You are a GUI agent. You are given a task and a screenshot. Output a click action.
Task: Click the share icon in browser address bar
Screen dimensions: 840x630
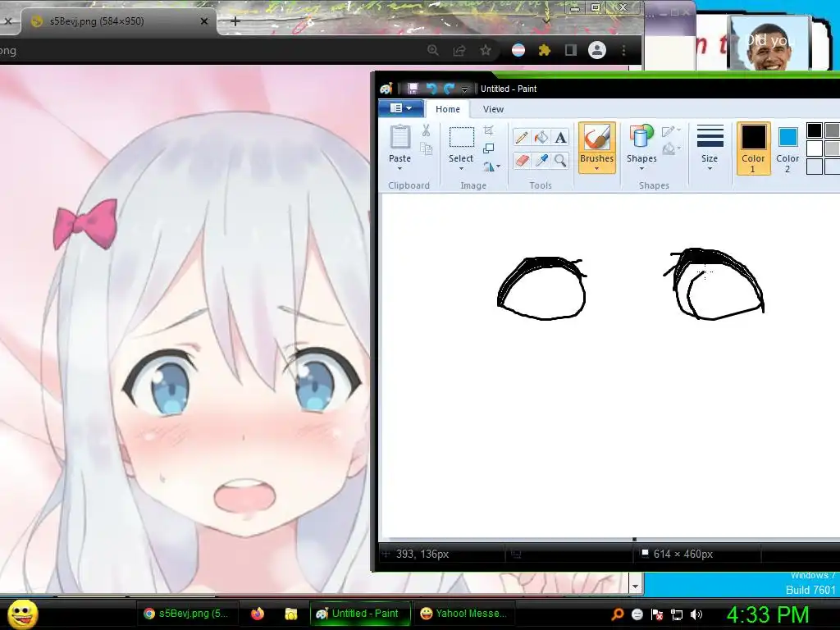coord(459,50)
